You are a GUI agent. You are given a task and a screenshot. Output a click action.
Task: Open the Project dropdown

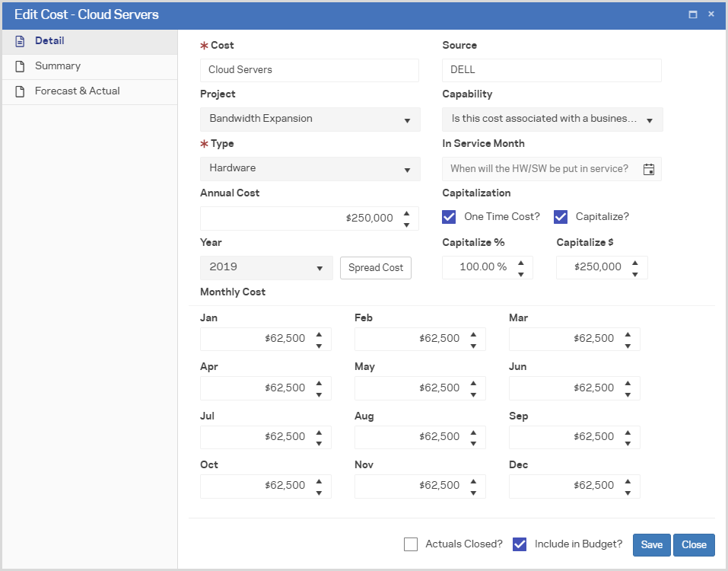click(x=310, y=120)
